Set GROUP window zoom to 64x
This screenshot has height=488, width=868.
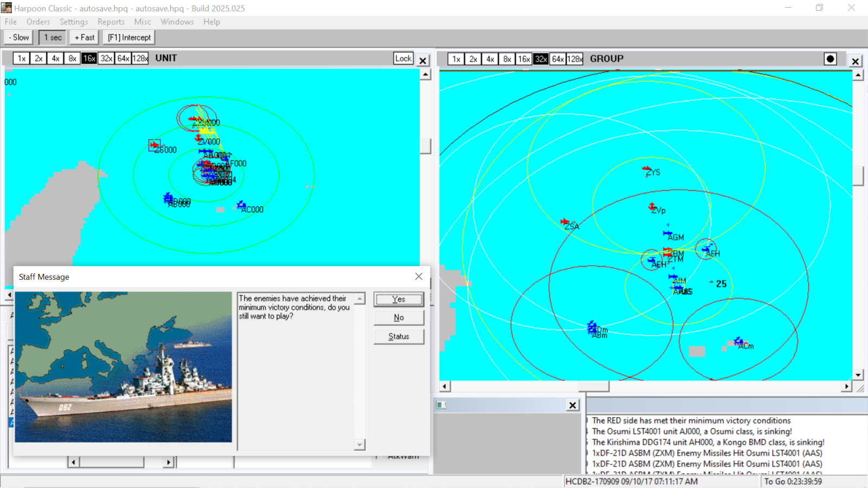pyautogui.click(x=558, y=59)
